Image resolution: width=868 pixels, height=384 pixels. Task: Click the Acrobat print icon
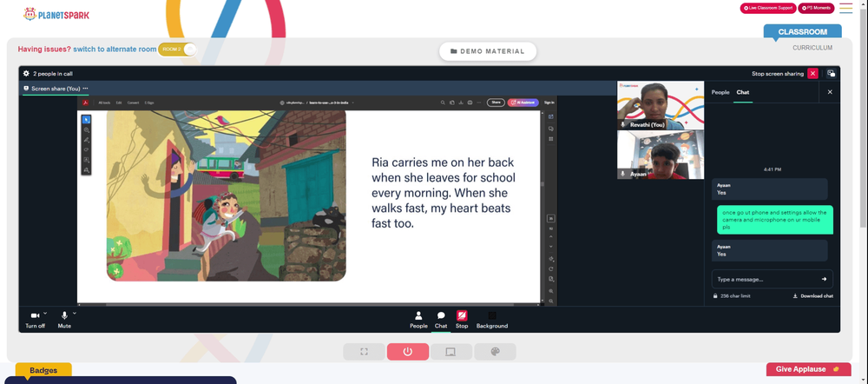470,103
